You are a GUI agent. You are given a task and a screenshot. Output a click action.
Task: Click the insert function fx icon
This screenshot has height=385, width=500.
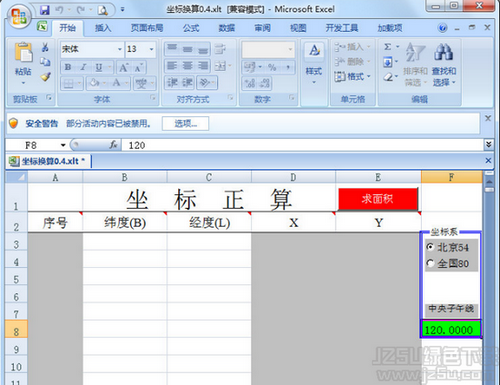tap(113, 145)
